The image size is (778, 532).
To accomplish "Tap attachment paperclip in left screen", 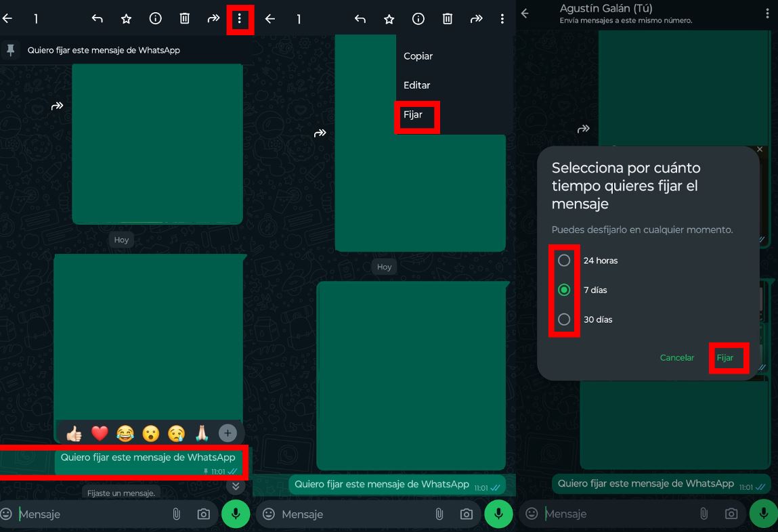I will [x=176, y=514].
